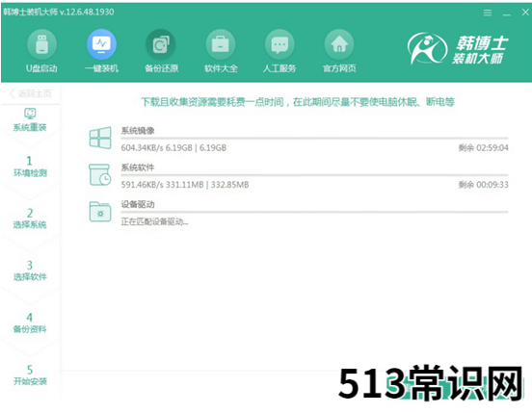Click the 系统软件 label

138,168
